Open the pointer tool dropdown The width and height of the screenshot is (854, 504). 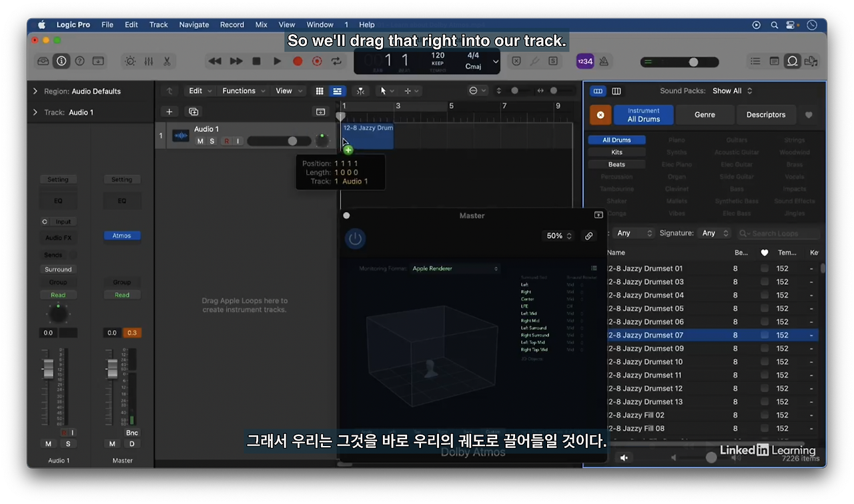click(387, 91)
